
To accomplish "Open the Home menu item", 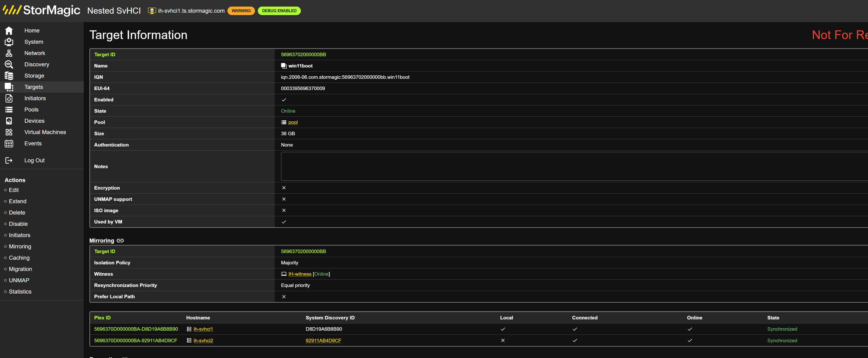I will coord(32,31).
